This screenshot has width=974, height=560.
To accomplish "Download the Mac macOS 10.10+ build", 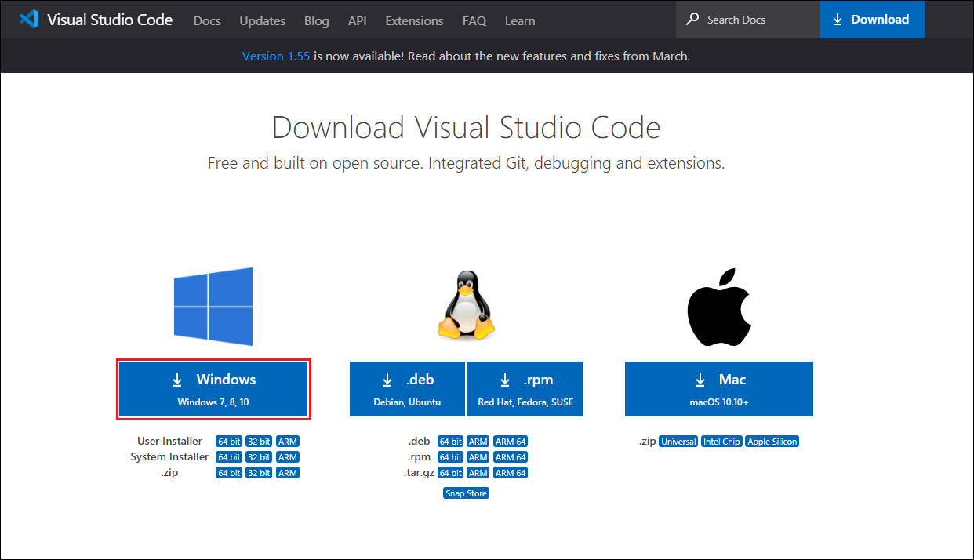I will pyautogui.click(x=719, y=389).
